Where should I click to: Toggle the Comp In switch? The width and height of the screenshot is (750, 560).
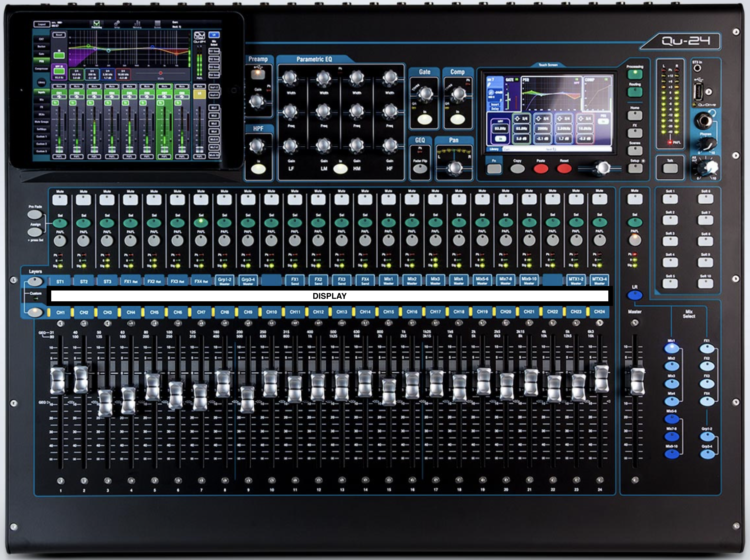457,119
